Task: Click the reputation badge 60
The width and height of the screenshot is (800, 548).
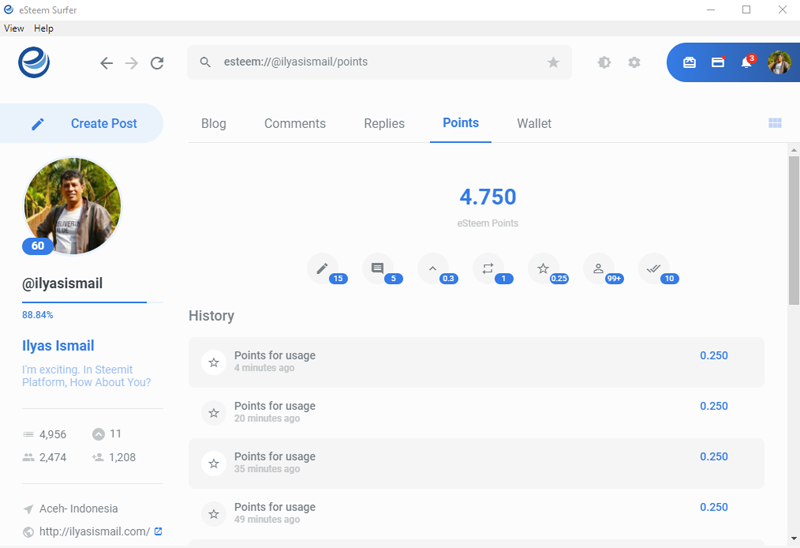Action: (x=37, y=246)
